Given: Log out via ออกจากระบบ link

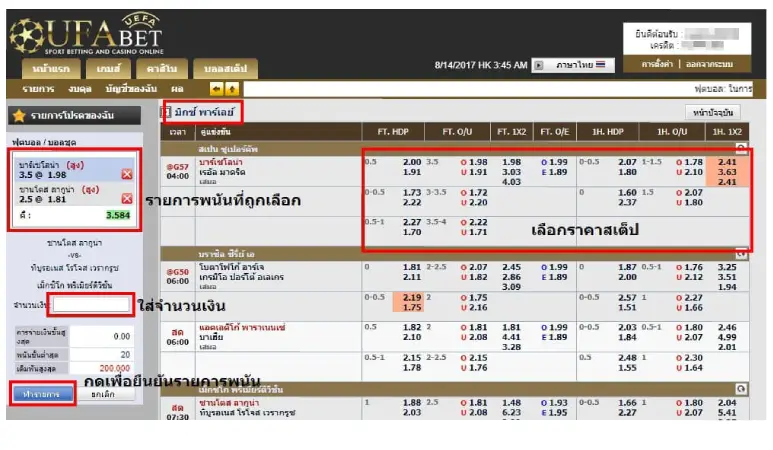Looking at the screenshot, I should click(709, 64).
